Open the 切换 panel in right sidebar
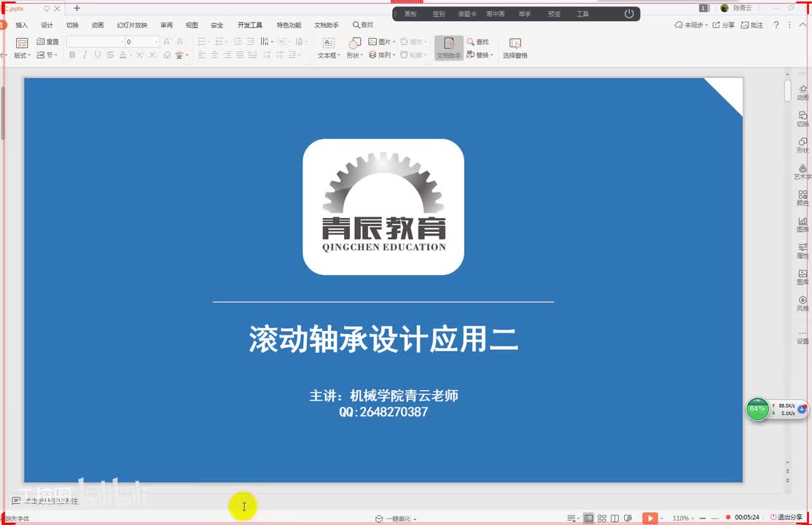This screenshot has height=525, width=812. point(803,119)
